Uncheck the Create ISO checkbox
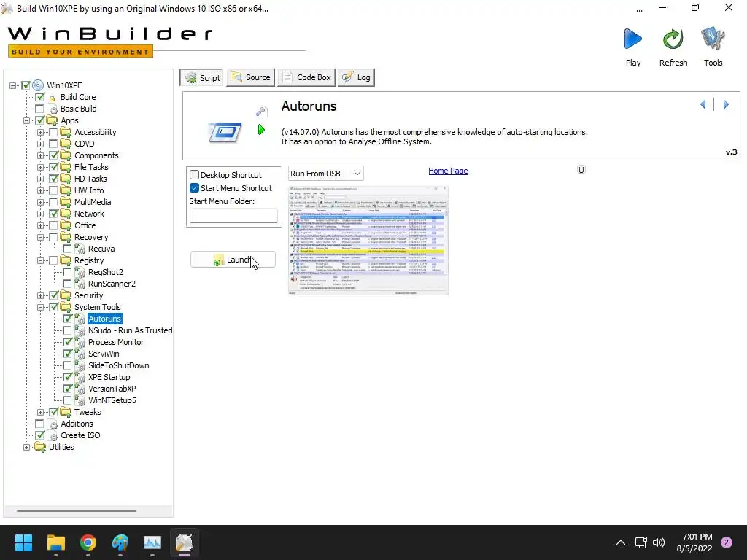 (x=39, y=436)
